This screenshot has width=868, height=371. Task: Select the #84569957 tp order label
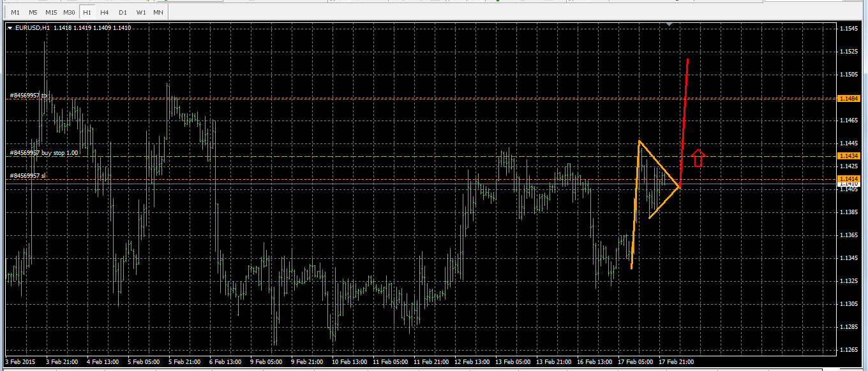27,96
